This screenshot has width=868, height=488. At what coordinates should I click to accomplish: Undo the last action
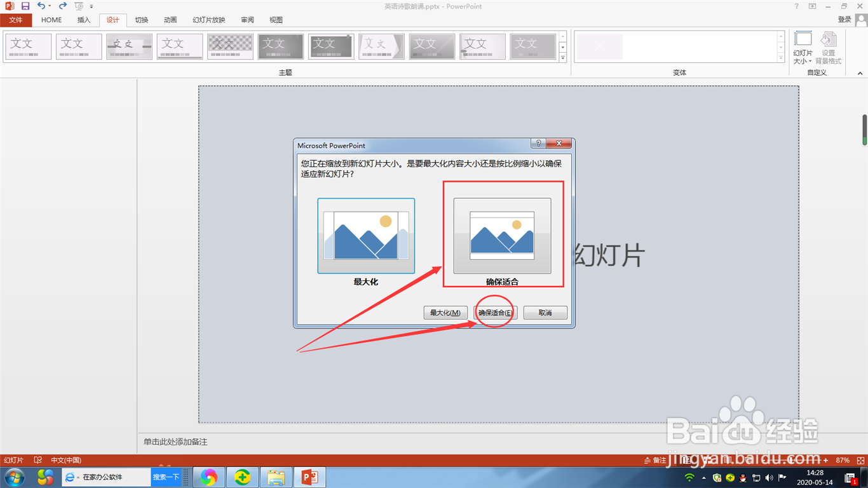pos(41,6)
